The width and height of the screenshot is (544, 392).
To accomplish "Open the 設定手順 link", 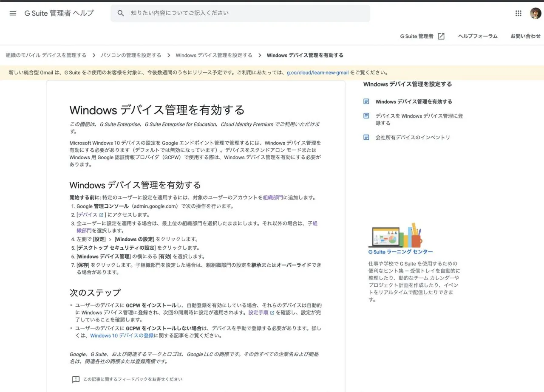I will (x=258, y=313).
